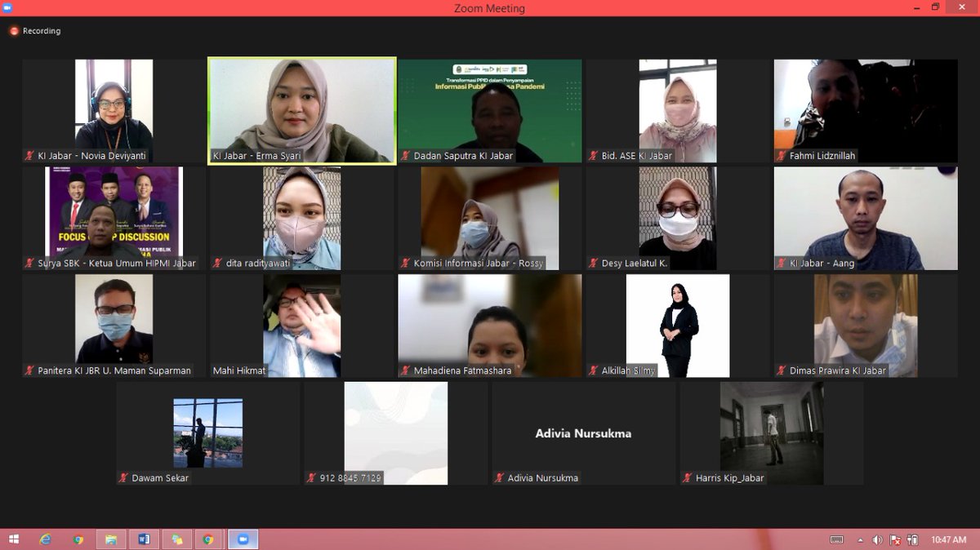Open Action Center flag tray icon
This screenshot has width=980, height=550.
pos(896,539)
